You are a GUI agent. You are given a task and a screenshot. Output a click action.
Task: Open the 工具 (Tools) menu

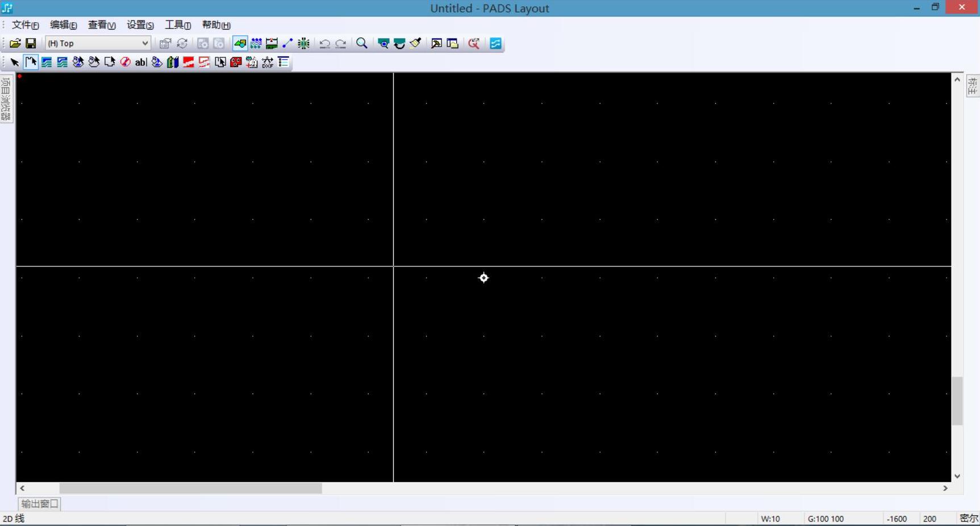point(178,25)
